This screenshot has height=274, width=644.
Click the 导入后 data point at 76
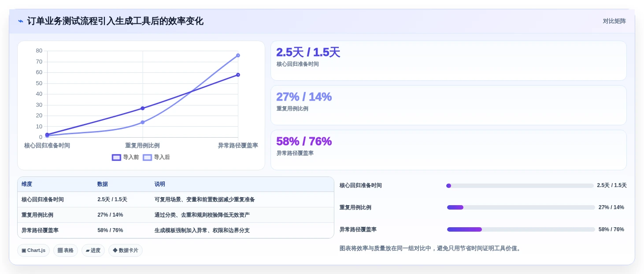click(238, 55)
